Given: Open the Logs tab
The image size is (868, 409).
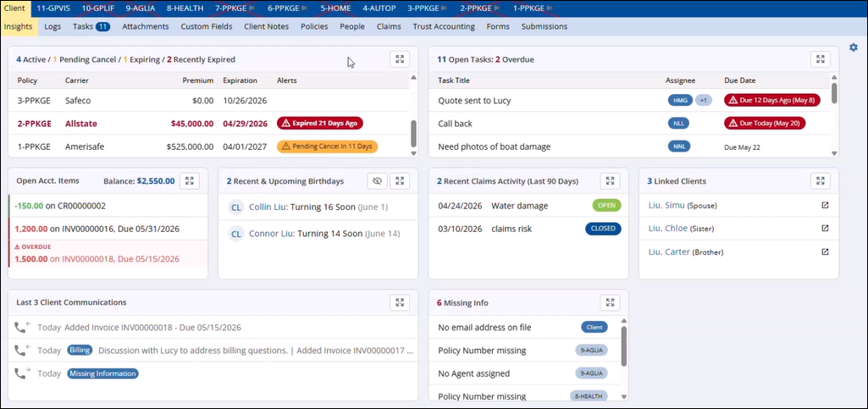Looking at the screenshot, I should [53, 26].
